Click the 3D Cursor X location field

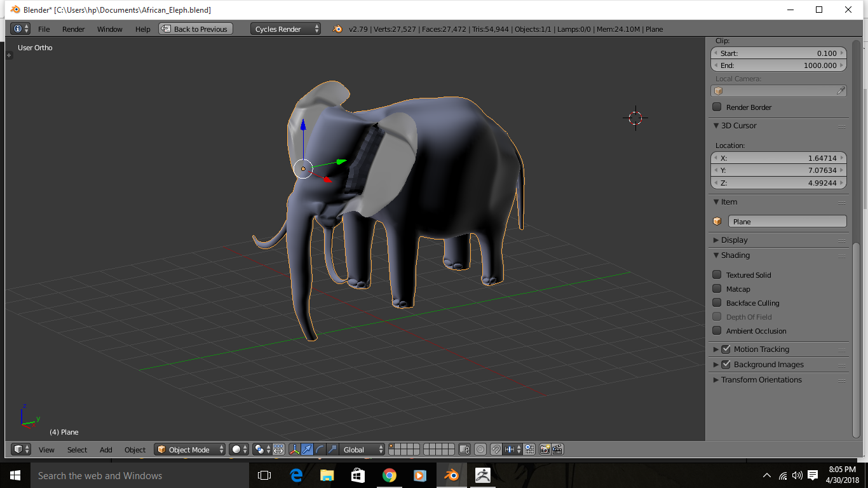[778, 158]
